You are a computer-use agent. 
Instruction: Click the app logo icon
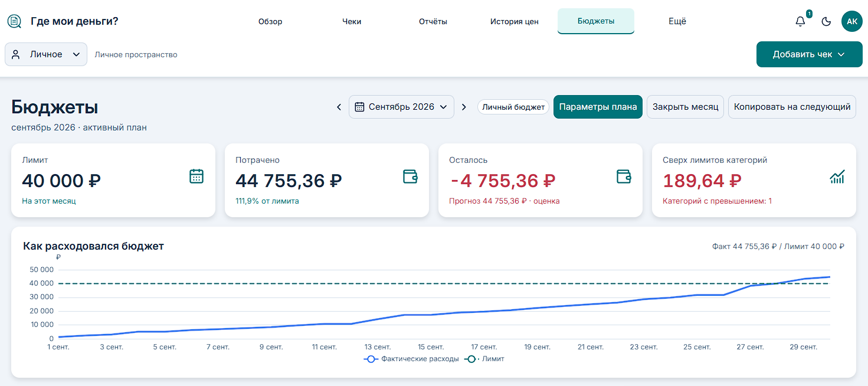[x=14, y=21]
